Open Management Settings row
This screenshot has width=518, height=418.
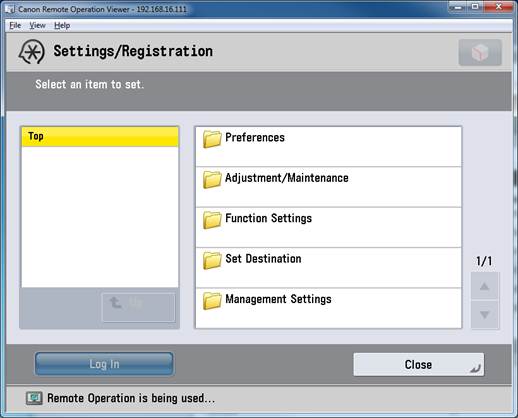[x=329, y=308]
